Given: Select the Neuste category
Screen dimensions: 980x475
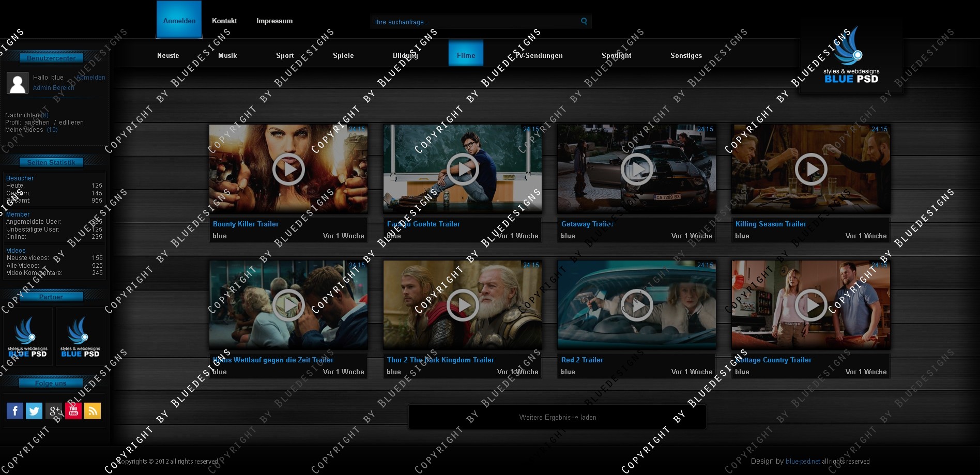Looking at the screenshot, I should coord(168,55).
